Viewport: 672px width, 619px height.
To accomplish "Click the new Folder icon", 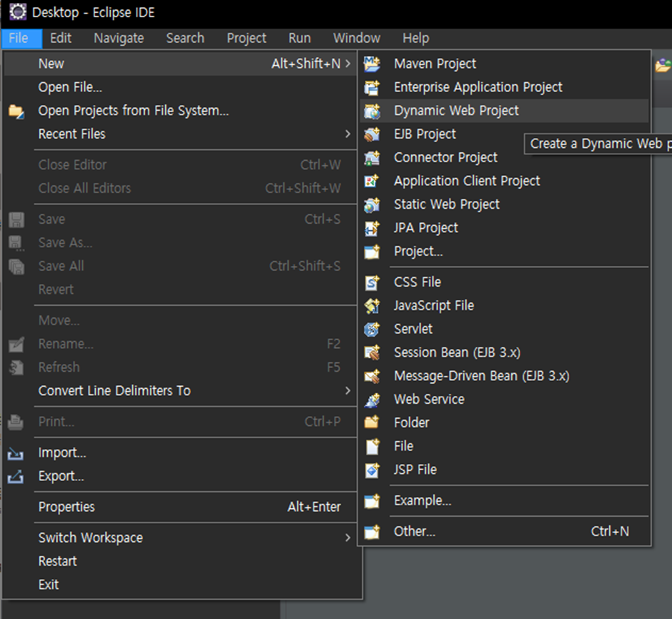I will (x=372, y=423).
